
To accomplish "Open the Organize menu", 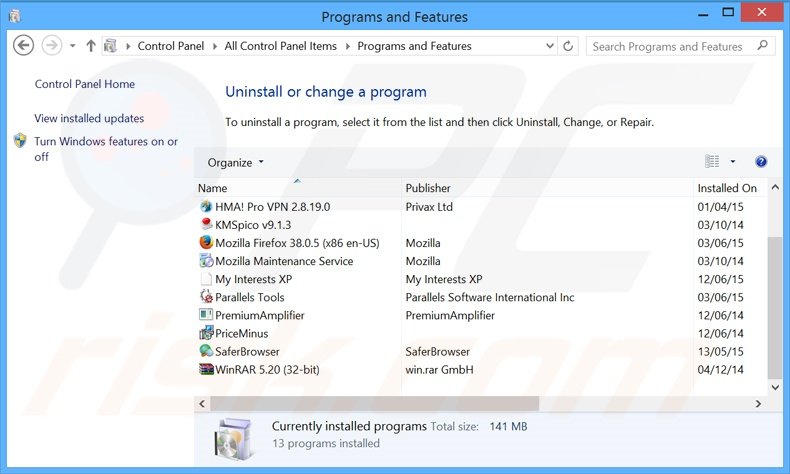I will click(235, 162).
